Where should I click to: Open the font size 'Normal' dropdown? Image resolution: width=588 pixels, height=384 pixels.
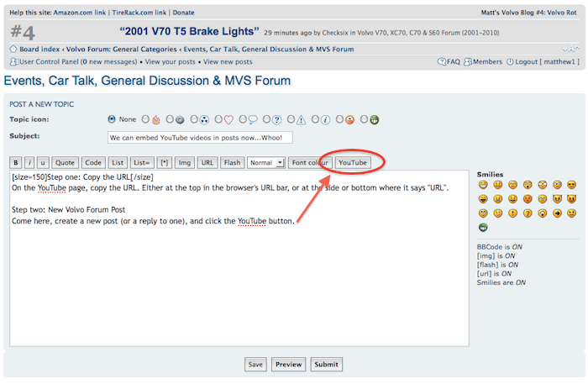point(266,162)
